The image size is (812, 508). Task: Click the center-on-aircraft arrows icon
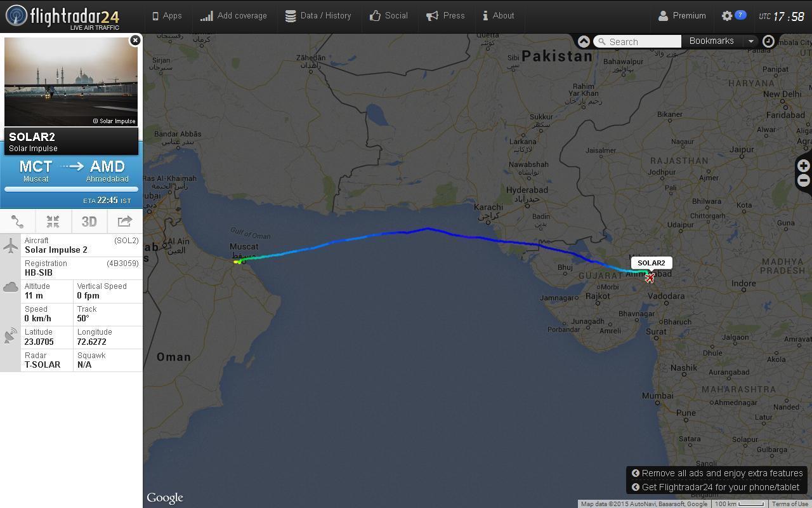53,222
